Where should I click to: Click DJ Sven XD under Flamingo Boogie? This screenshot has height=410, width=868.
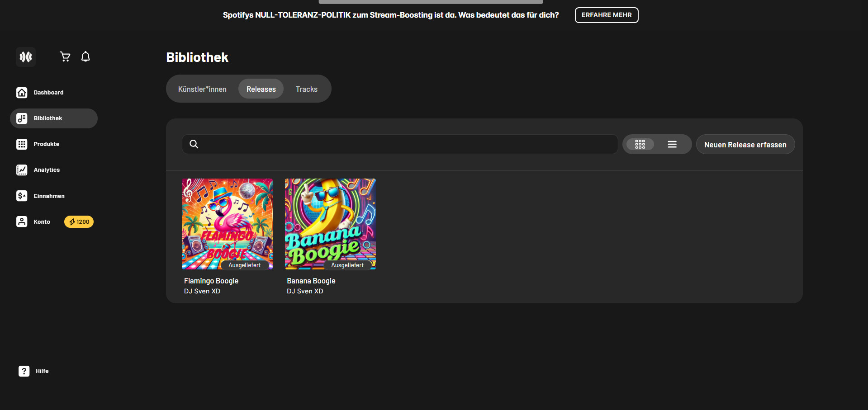pyautogui.click(x=202, y=291)
